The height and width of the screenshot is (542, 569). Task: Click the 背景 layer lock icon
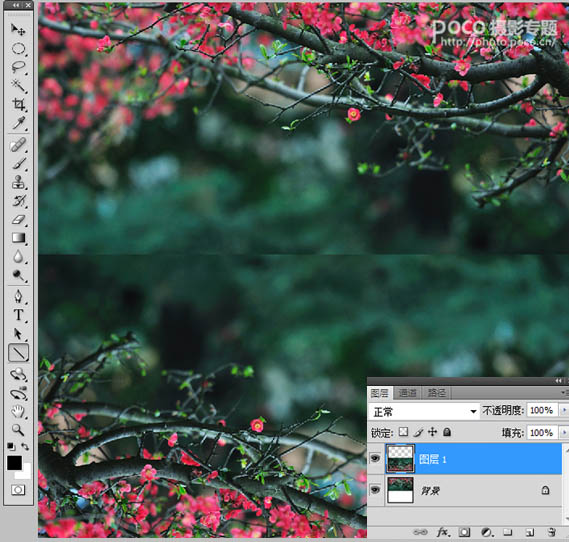tap(545, 490)
